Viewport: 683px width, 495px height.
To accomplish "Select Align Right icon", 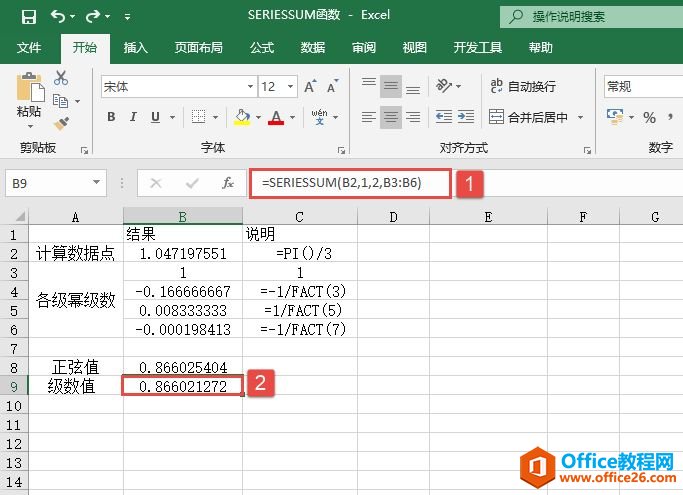I will coord(413,117).
